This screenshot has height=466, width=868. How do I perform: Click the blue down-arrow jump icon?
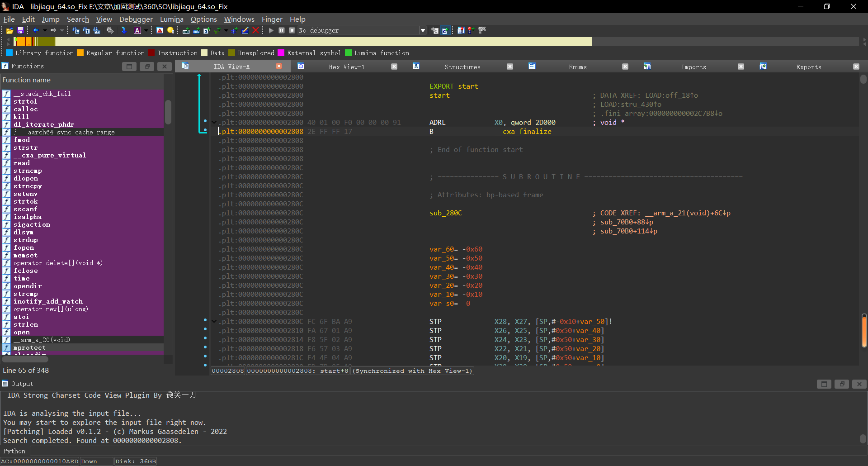[x=123, y=30]
